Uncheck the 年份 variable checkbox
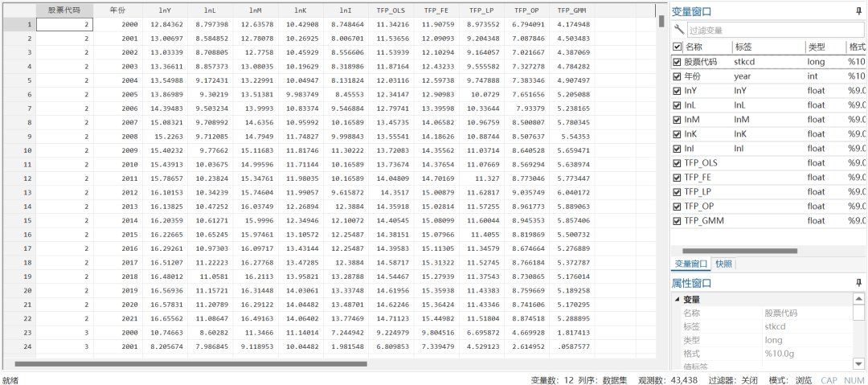Image resolution: width=868 pixels, height=385 pixels. [677, 76]
